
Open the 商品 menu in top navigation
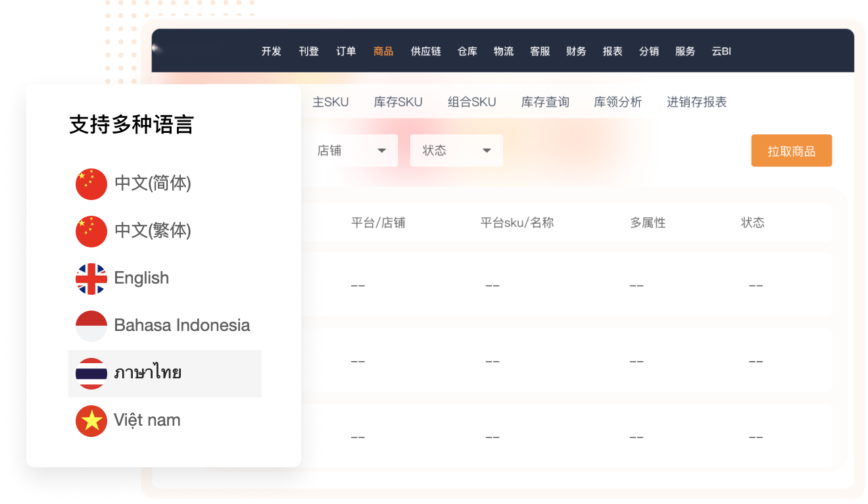383,51
